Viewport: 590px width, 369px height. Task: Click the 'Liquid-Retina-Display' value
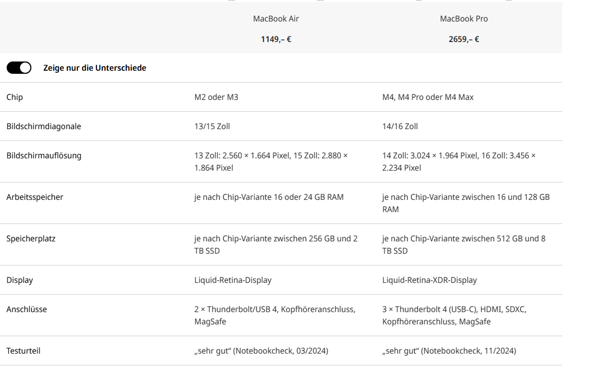tap(233, 280)
